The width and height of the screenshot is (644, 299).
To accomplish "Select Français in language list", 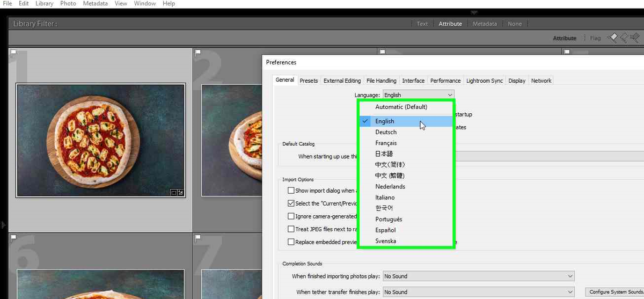I will 406,143.
